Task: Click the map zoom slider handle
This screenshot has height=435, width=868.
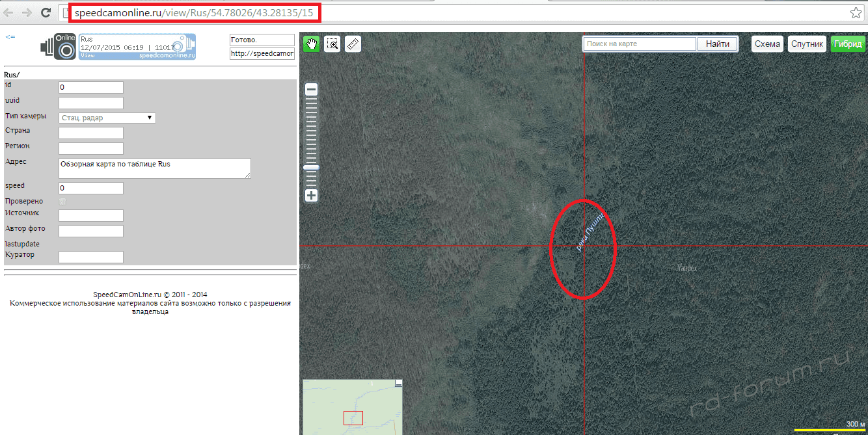Action: [x=312, y=168]
